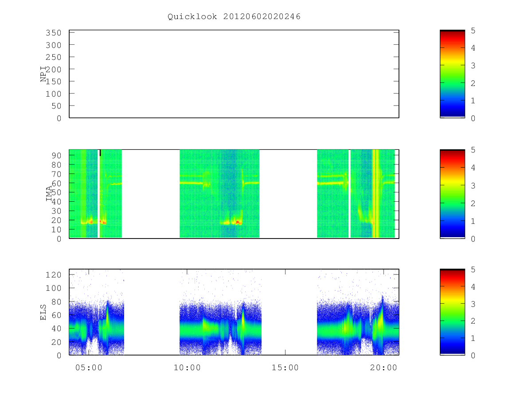
Task: Click the 90 tick on IMA axis
Action: point(56,155)
